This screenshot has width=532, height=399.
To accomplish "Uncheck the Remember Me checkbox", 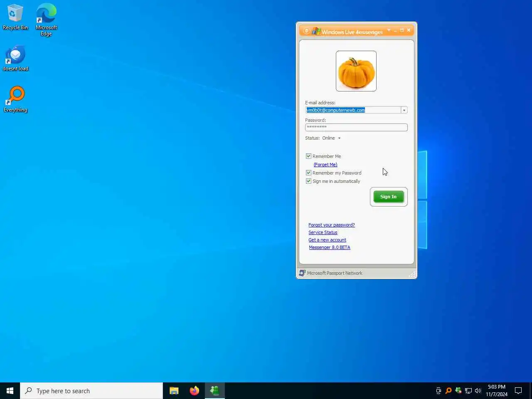I will point(308,156).
